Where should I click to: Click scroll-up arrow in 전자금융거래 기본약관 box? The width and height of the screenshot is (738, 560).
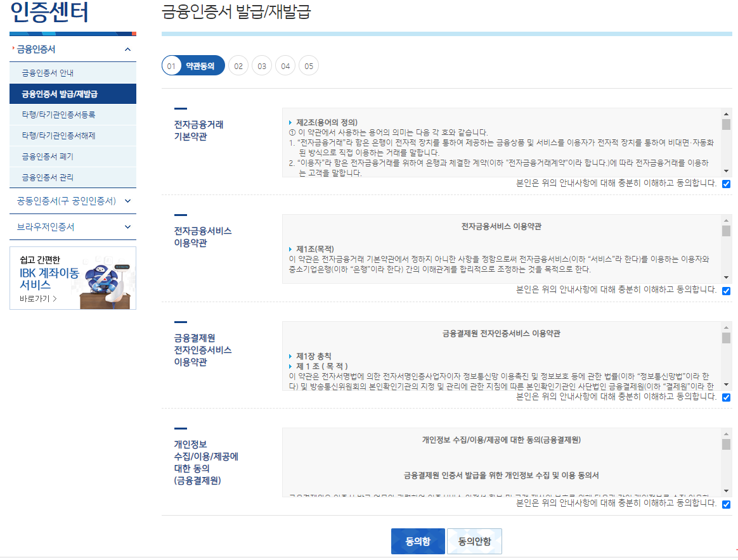726,114
